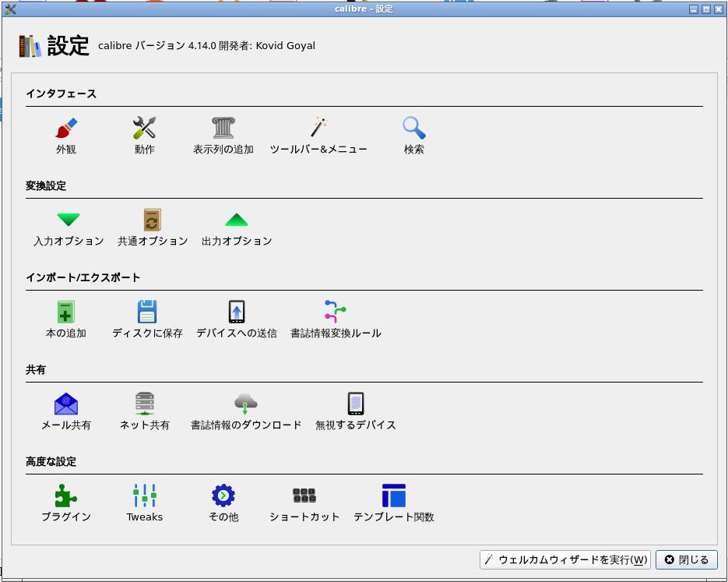Screen dimensions: 728x582
Task: Open ショートカット keyboard settings
Action: tap(304, 503)
